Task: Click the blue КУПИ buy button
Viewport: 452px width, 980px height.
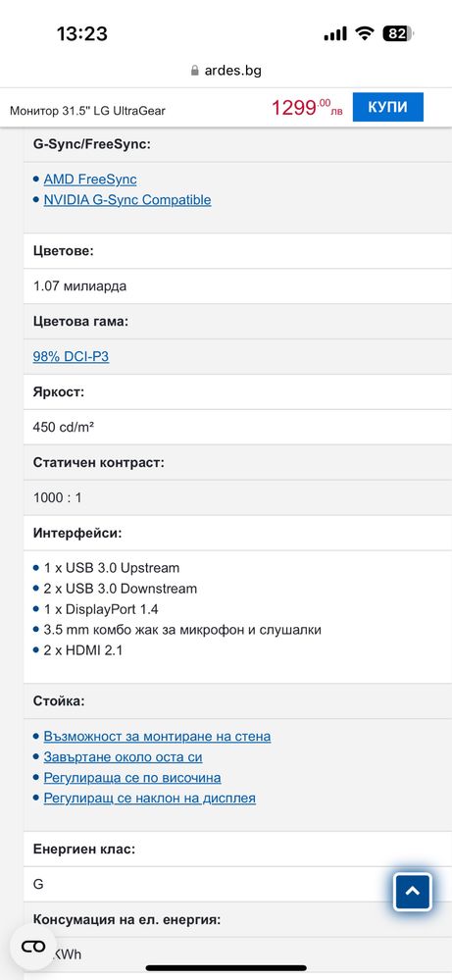Action: (387, 107)
